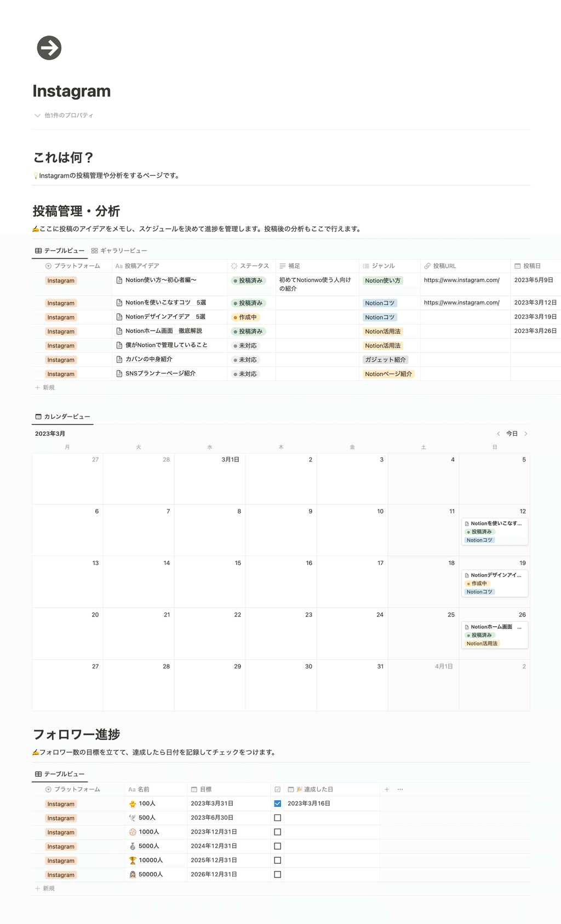
Task: Check the 500人 goal checkbox
Action: (278, 818)
